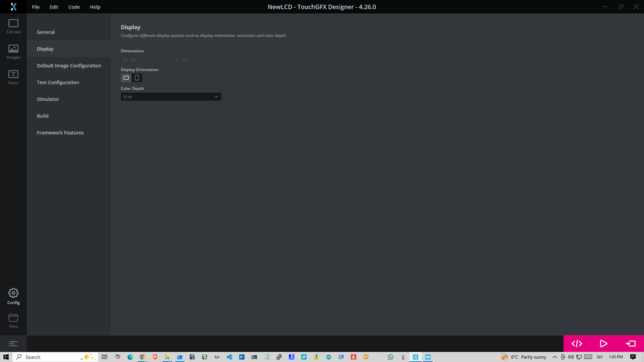Restore down the TouchGFX Designer window
Image resolution: width=644 pixels, height=362 pixels.
click(621, 6)
